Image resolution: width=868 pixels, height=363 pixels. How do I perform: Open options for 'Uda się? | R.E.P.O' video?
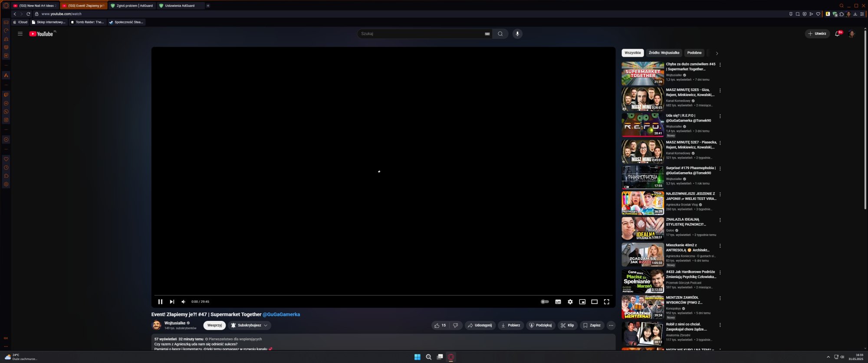pos(720,116)
